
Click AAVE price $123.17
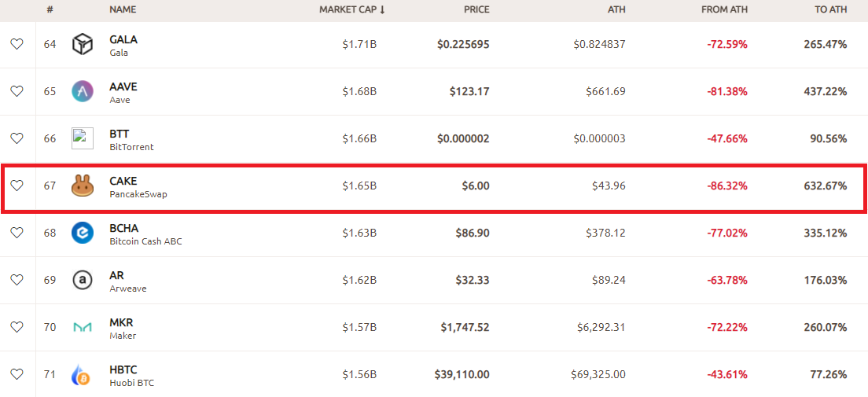pos(469,91)
